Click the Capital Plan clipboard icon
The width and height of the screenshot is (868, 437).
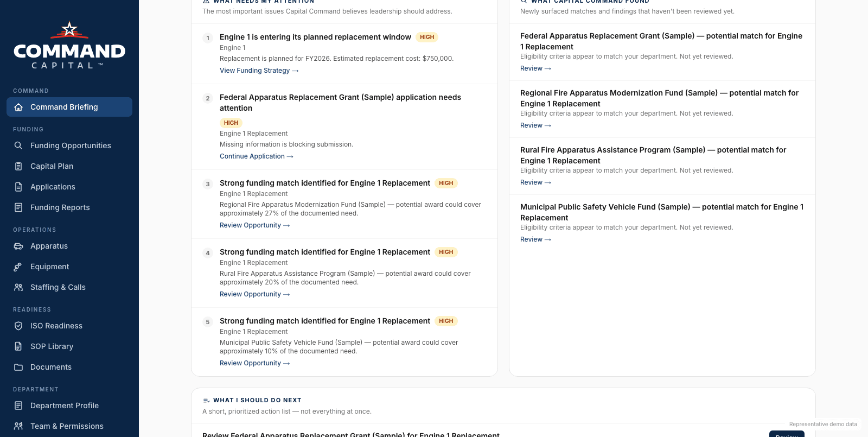tap(18, 166)
